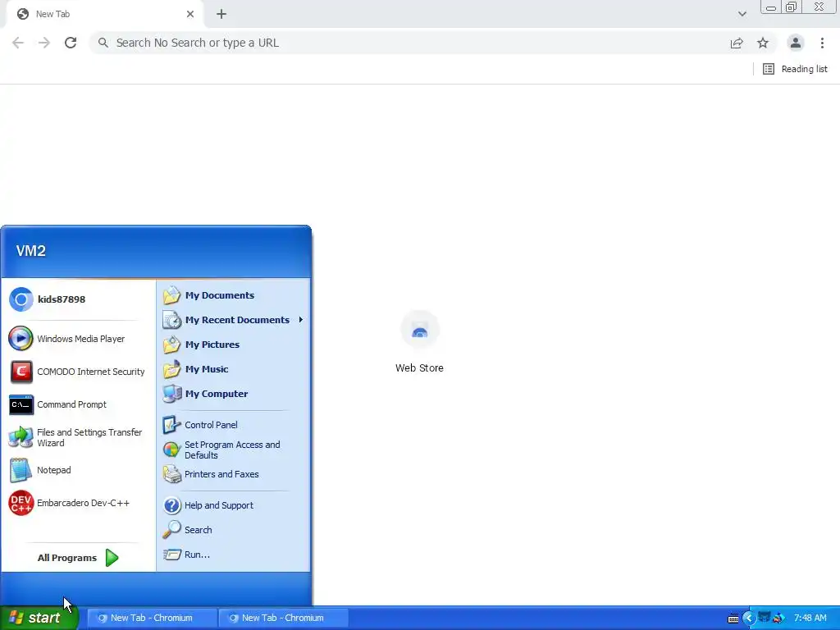Open Help and Support
The width and height of the screenshot is (840, 630).
(234, 505)
